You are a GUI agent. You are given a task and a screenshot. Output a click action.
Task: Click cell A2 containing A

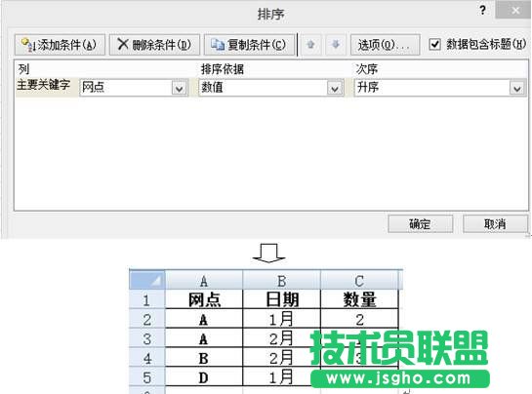[x=204, y=319]
